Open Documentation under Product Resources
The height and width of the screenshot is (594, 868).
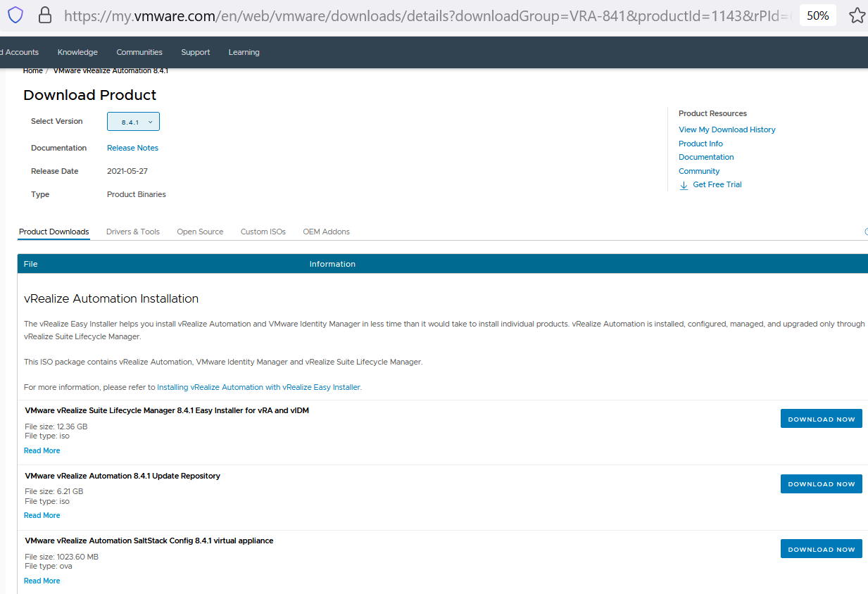[x=706, y=157]
